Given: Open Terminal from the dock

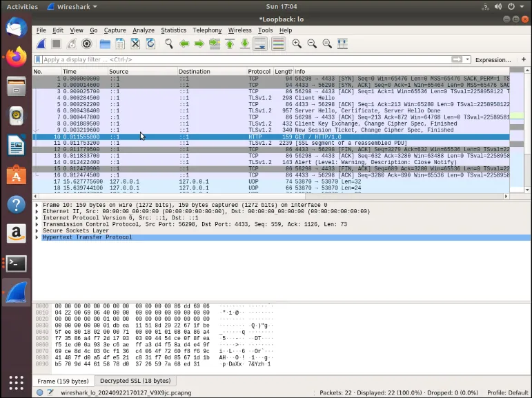Looking at the screenshot, I should (x=16, y=263).
